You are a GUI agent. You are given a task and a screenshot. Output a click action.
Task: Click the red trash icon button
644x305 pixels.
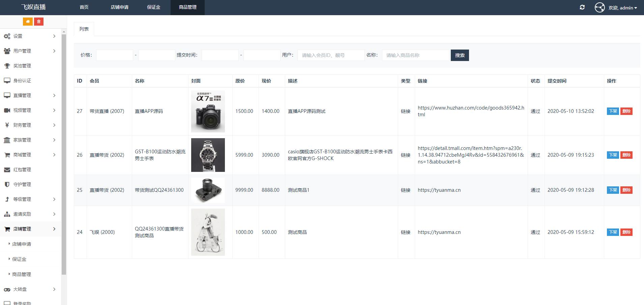(x=39, y=22)
